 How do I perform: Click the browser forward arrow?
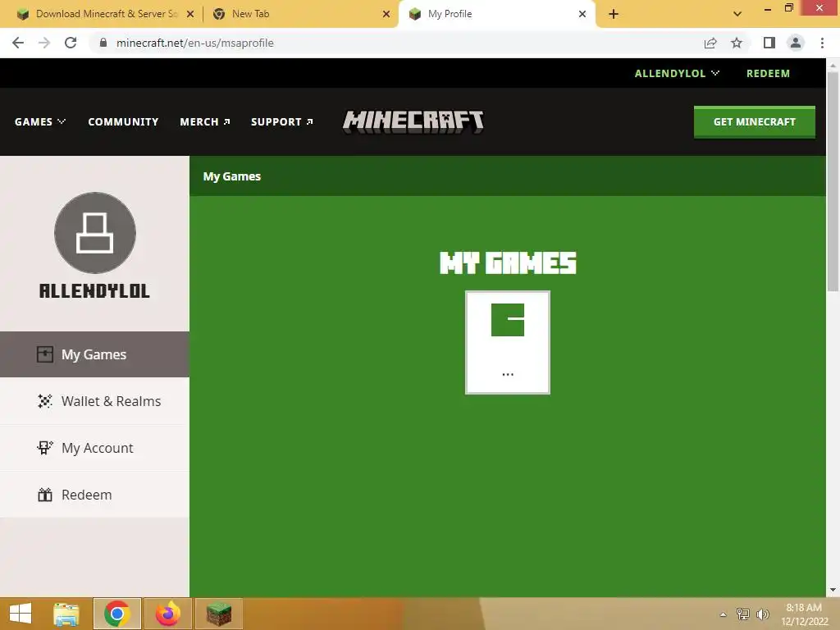(x=44, y=43)
